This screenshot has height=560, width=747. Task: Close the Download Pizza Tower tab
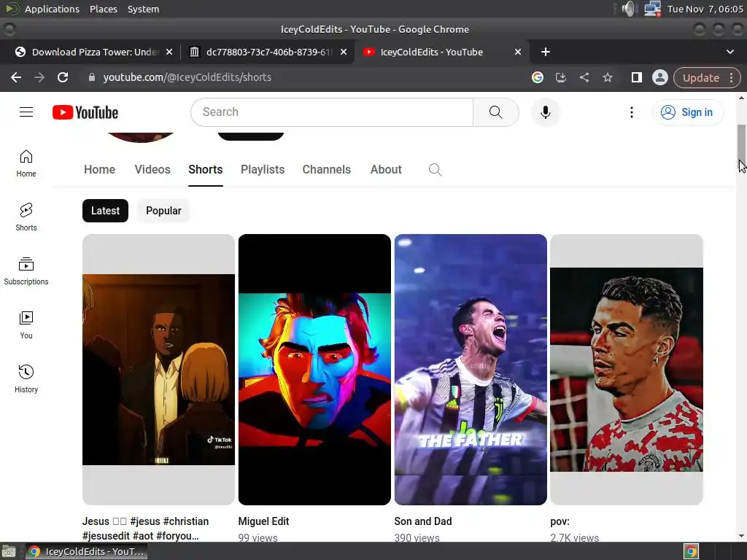(169, 52)
